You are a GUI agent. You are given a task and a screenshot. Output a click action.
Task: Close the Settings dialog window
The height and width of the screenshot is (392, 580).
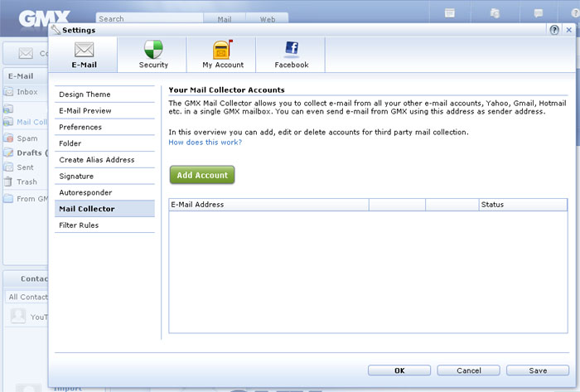pyautogui.click(x=568, y=30)
